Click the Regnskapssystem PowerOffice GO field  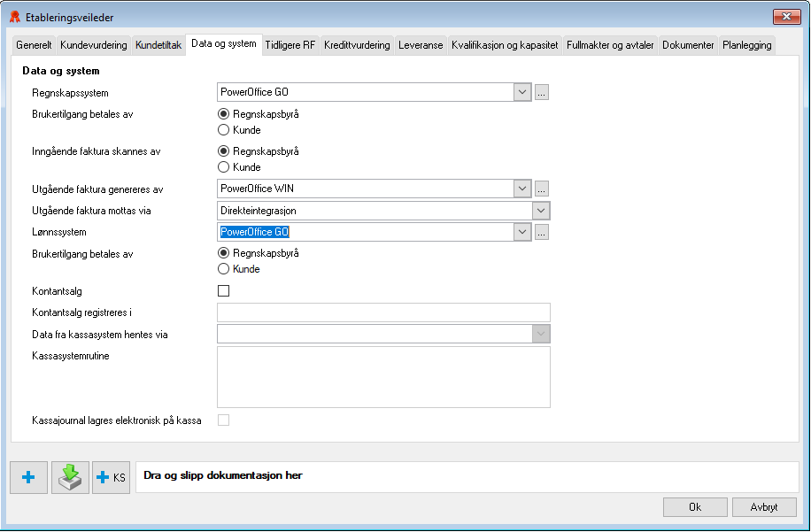366,93
